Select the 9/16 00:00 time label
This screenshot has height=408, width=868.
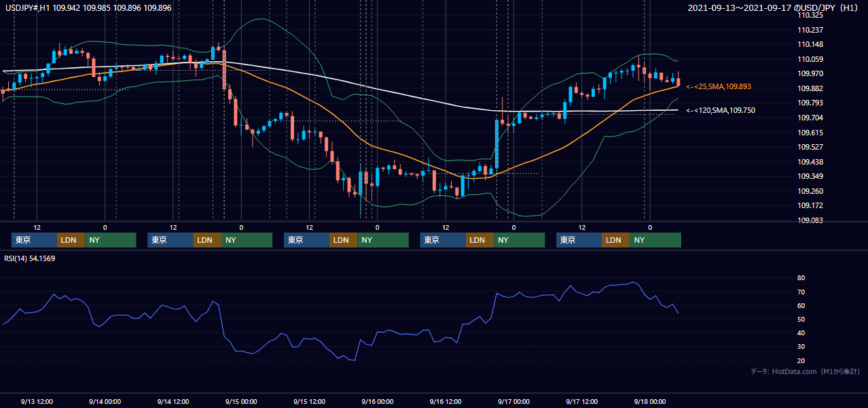point(377,401)
